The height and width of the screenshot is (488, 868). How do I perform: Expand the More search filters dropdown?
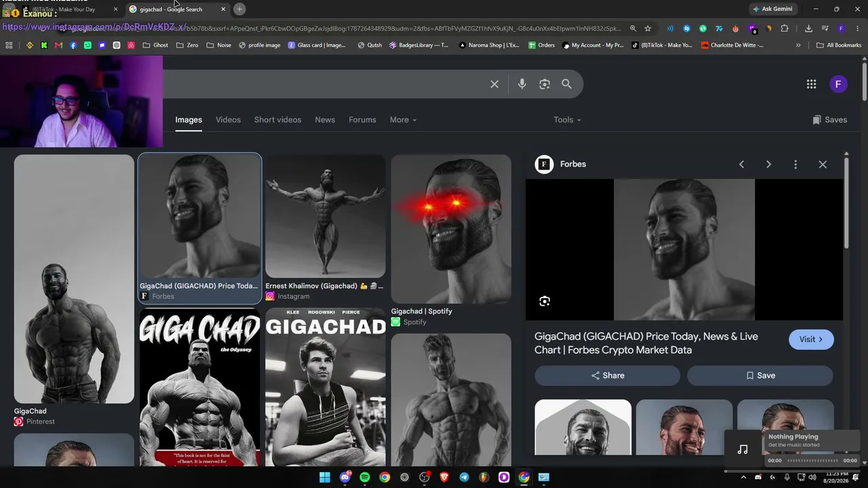pos(403,120)
